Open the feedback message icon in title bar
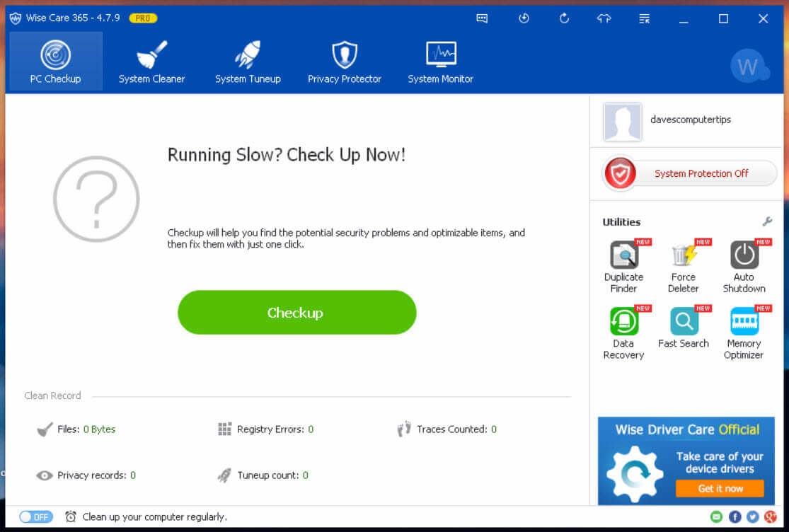This screenshot has width=789, height=532. (x=482, y=18)
